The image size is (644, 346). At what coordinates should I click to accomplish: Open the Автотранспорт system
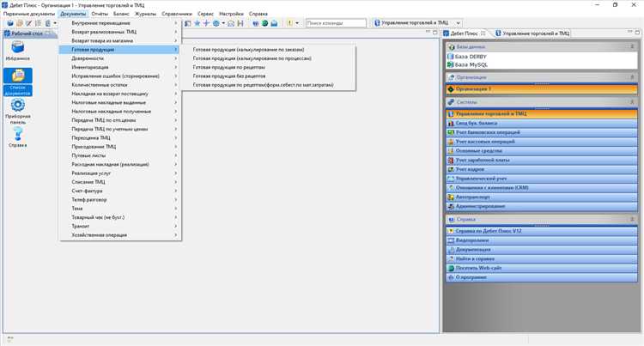(542, 197)
